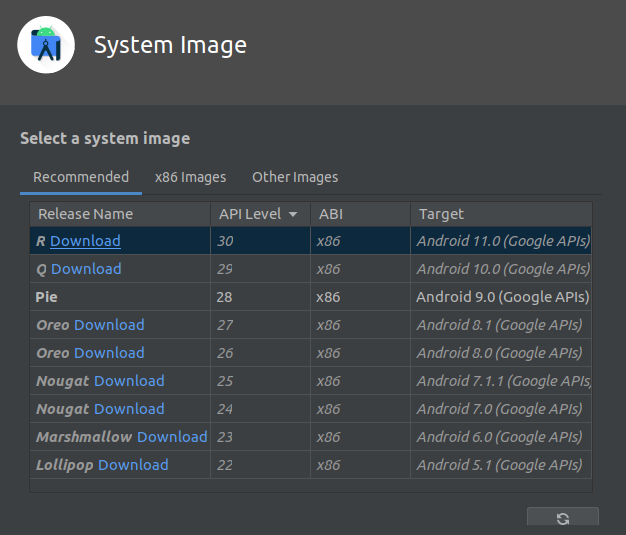The width and height of the screenshot is (626, 535).
Task: Select API level 29 cell
Action: tap(260, 269)
